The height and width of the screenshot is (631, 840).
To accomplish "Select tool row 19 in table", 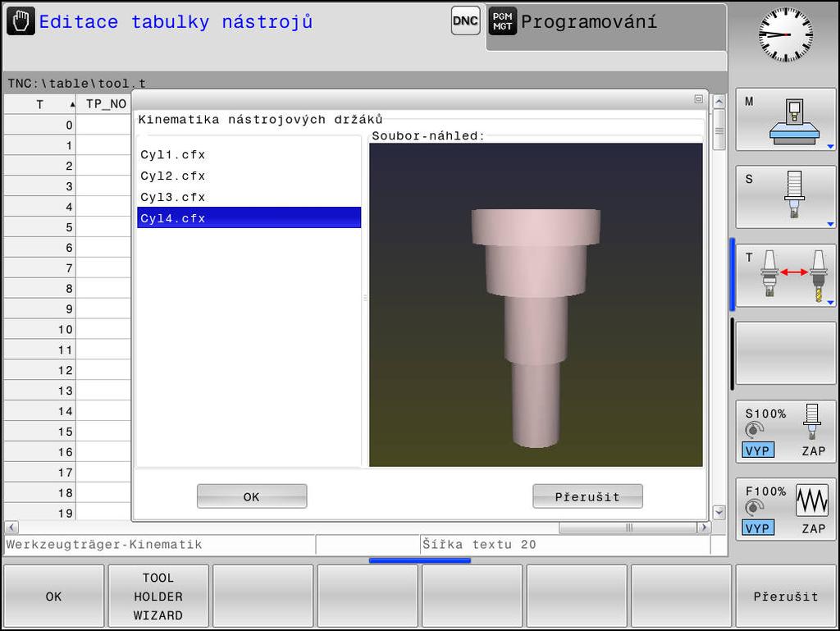I will [67, 513].
